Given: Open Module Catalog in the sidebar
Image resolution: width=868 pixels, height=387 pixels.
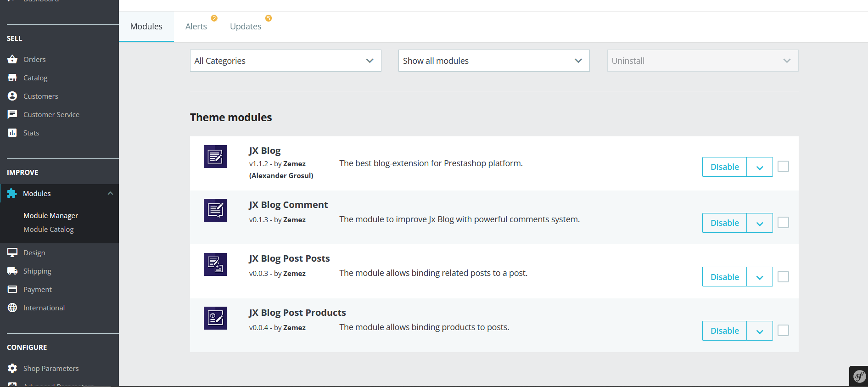Looking at the screenshot, I should click(x=48, y=229).
